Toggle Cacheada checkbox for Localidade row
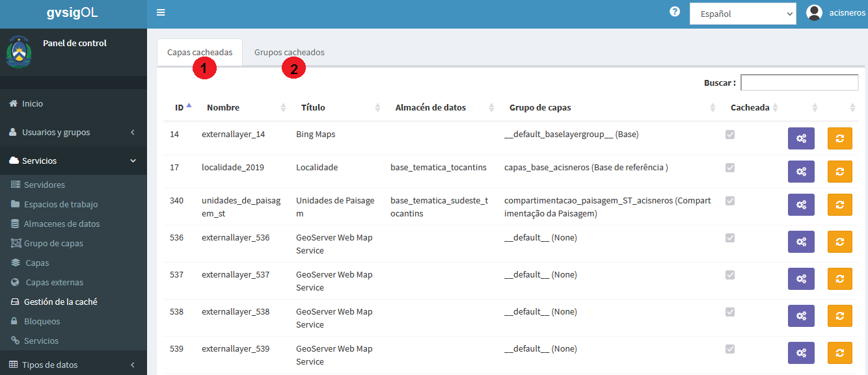This screenshot has height=375, width=868. pyautogui.click(x=730, y=168)
